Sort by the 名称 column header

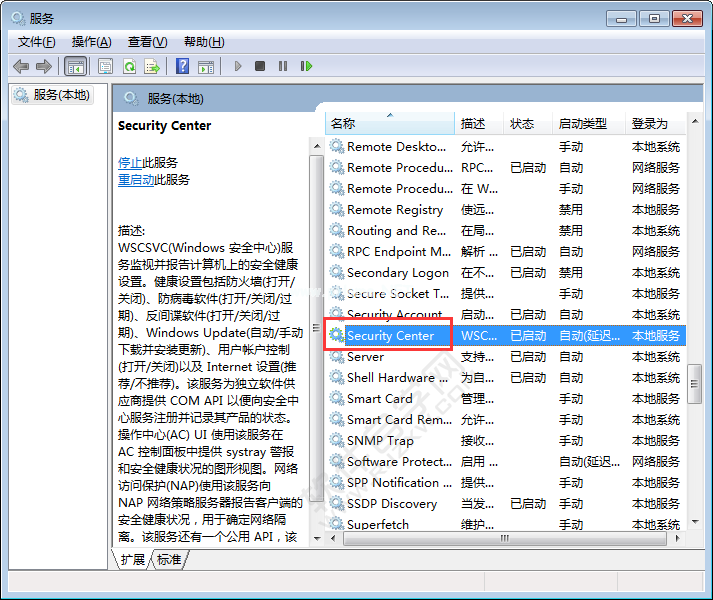[x=390, y=123]
